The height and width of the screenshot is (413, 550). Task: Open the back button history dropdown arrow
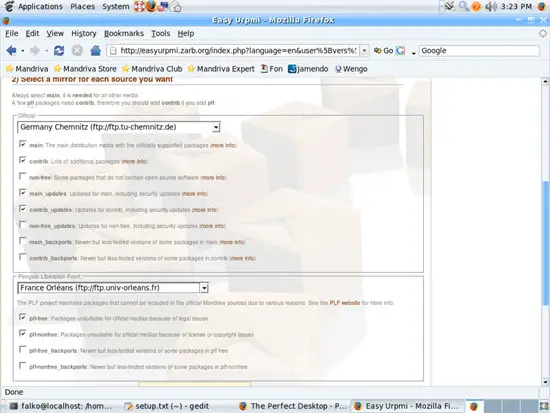[22, 51]
